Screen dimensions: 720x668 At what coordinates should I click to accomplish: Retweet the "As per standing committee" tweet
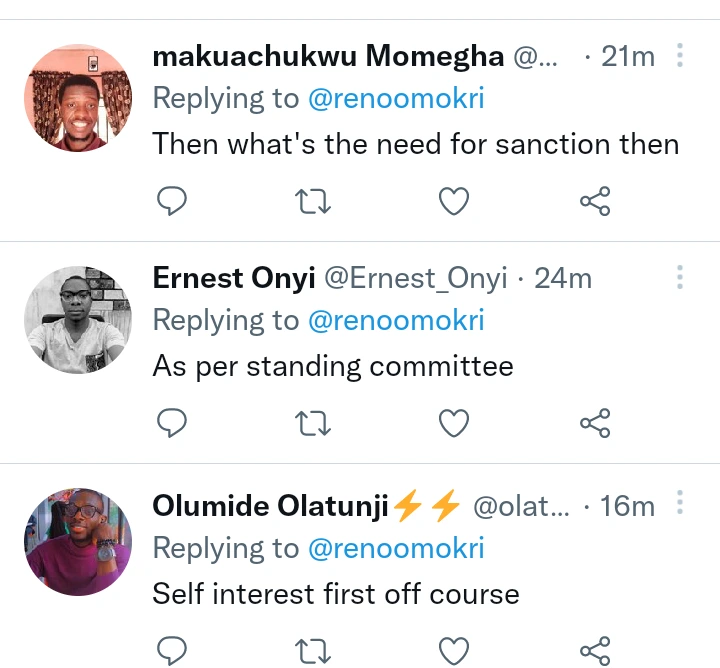pyautogui.click(x=314, y=424)
